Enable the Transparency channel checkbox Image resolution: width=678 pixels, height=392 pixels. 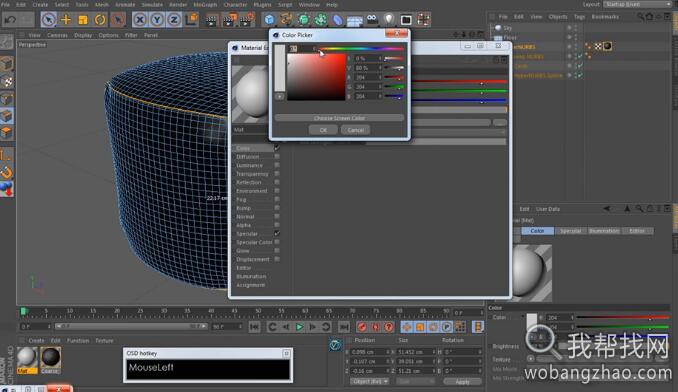pos(277,174)
